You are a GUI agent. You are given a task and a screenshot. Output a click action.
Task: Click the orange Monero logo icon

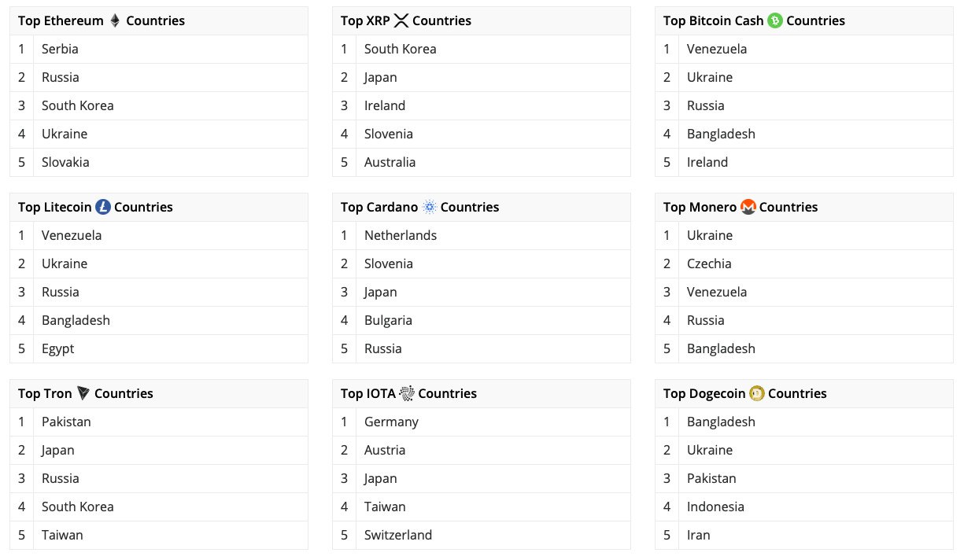(x=748, y=207)
